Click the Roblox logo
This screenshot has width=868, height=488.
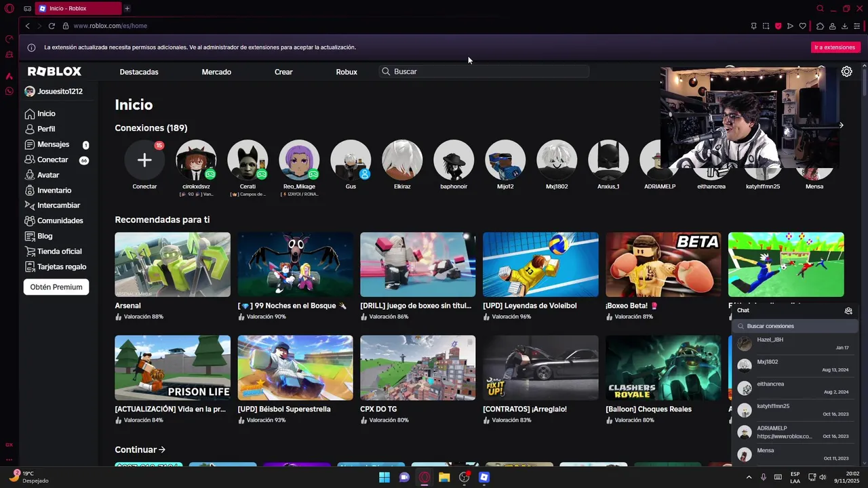point(54,71)
